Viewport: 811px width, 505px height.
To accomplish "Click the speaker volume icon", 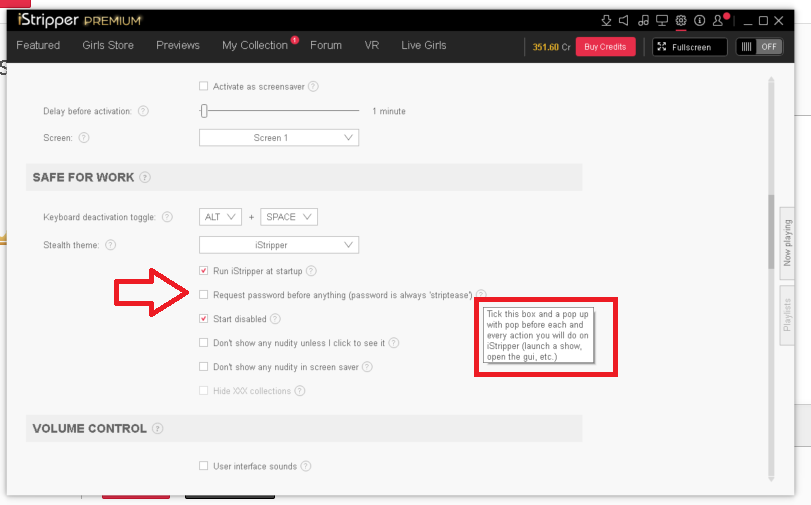I will (x=624, y=20).
